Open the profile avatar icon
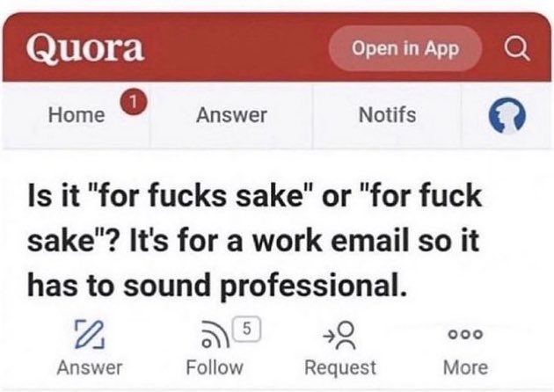 click(506, 115)
